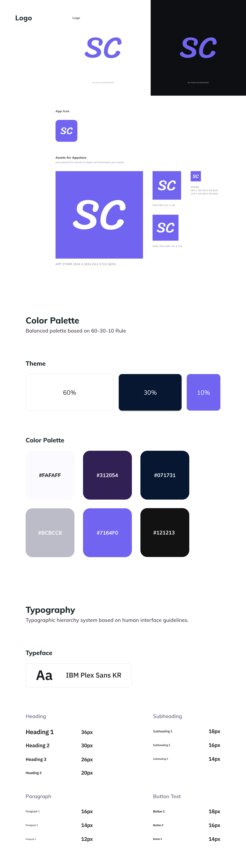This screenshot has width=246, height=868.
Task: Click the tiny iPhone SC icon
Action: click(x=196, y=176)
